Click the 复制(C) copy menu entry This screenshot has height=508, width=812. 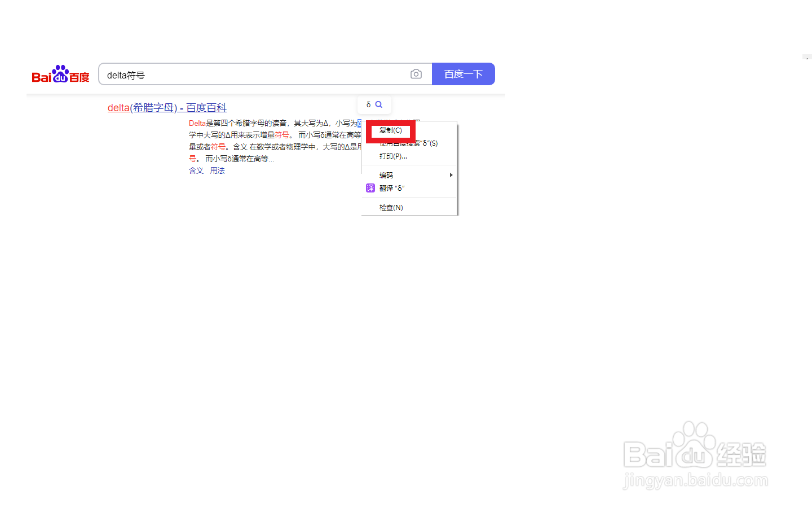pyautogui.click(x=390, y=130)
